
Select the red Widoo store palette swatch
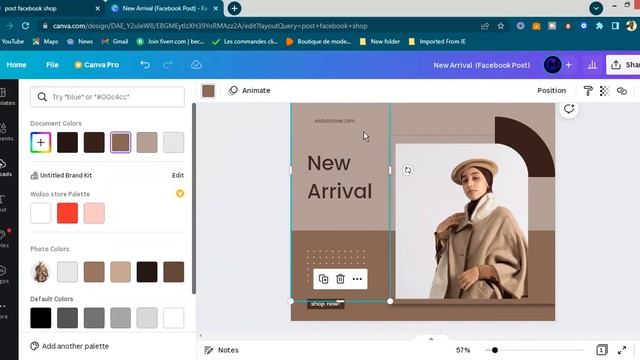(x=67, y=213)
